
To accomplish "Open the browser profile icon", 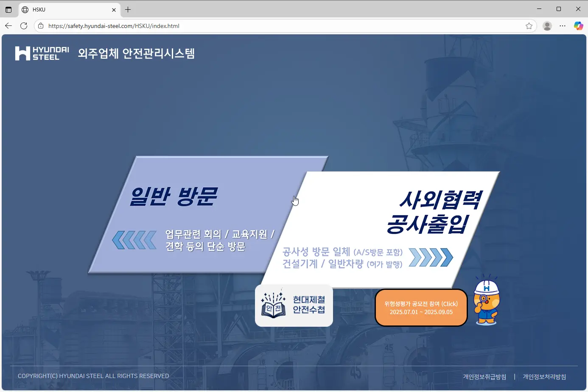I will point(547,26).
